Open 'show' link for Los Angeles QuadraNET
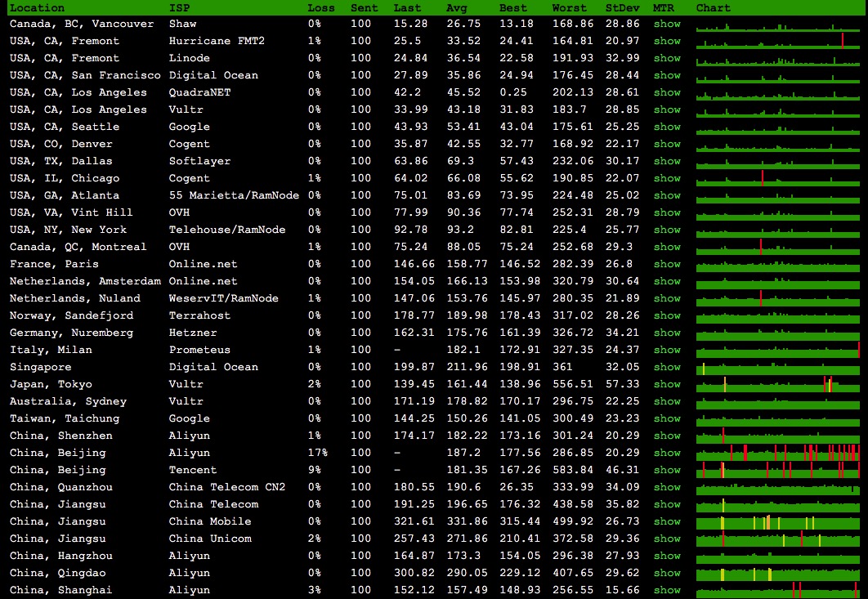The width and height of the screenshot is (868, 599). tap(667, 92)
